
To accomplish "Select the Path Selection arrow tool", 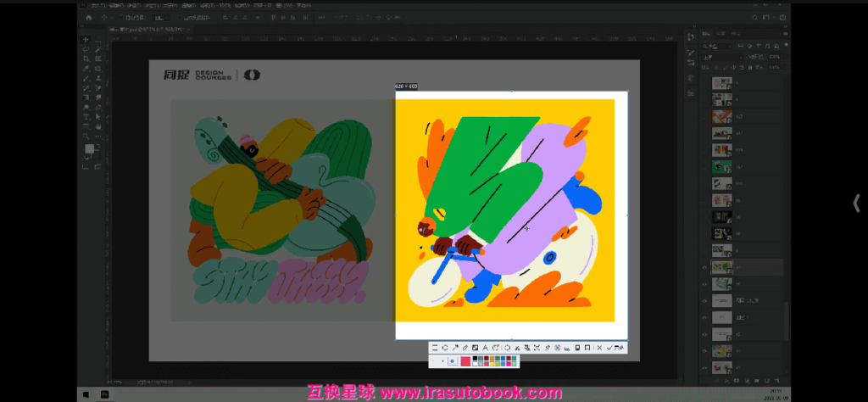I will tap(98, 117).
